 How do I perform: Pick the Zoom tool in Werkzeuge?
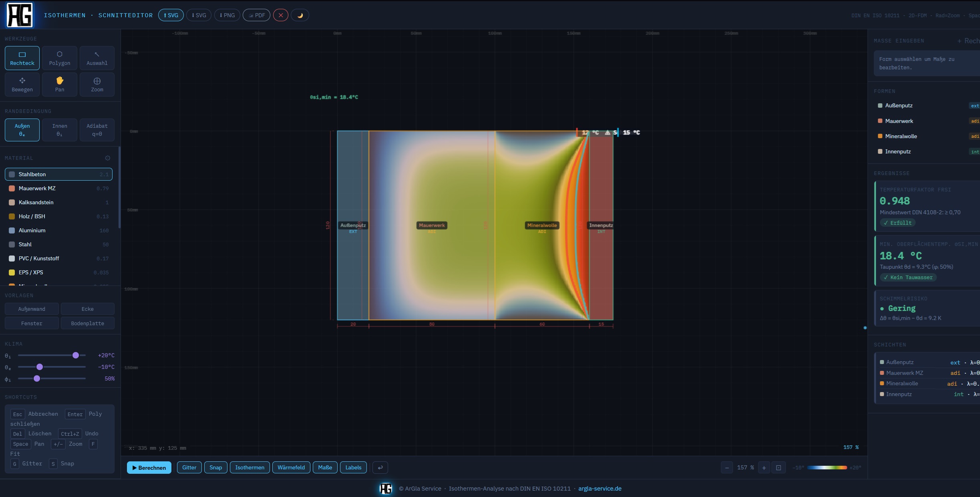[x=97, y=85]
